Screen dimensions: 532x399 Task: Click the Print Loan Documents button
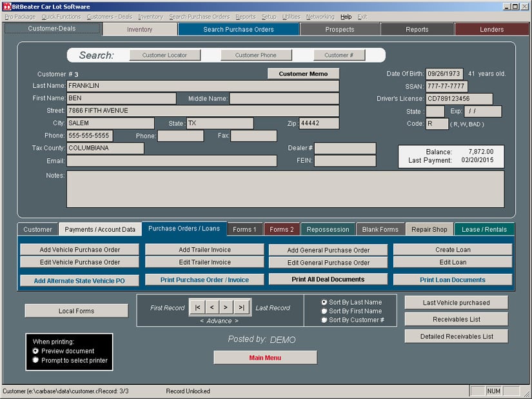tap(453, 280)
